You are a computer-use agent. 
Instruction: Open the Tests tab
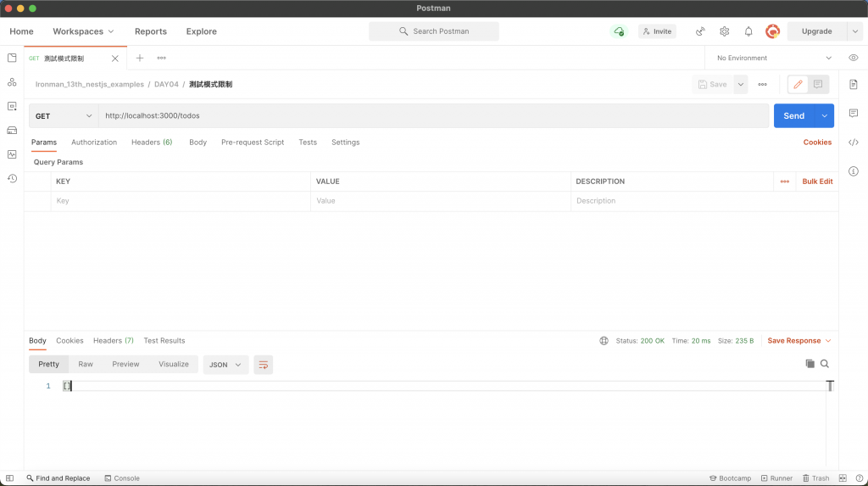click(308, 142)
